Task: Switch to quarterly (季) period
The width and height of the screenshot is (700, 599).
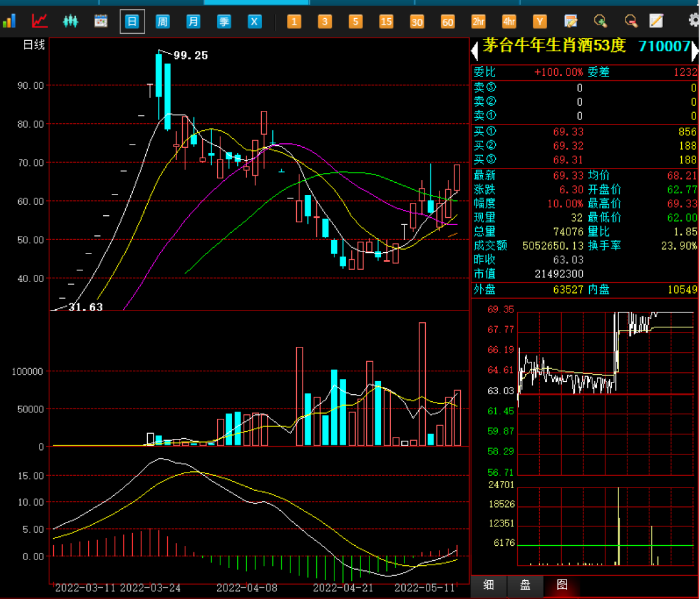Action: (224, 21)
